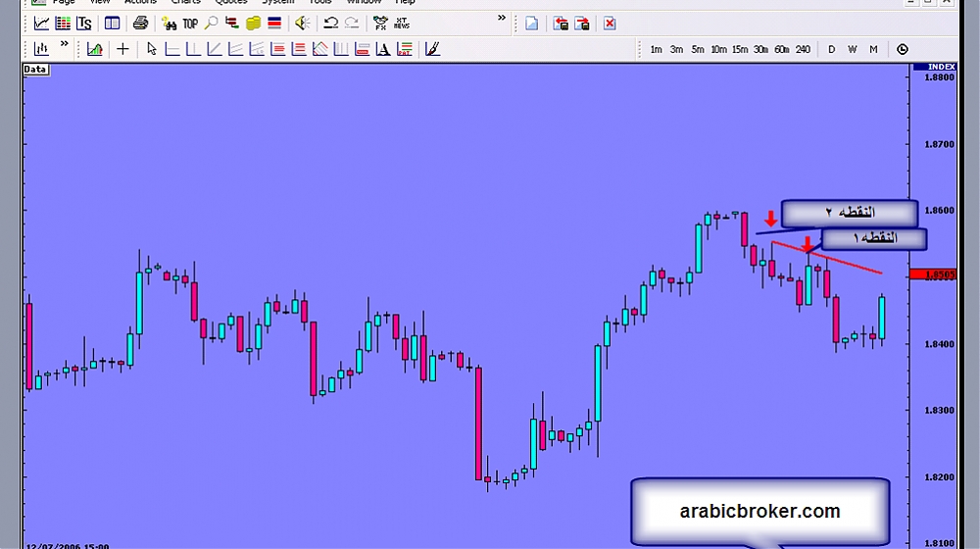The height and width of the screenshot is (549, 980).
Task: Undo the last action
Action: (330, 24)
